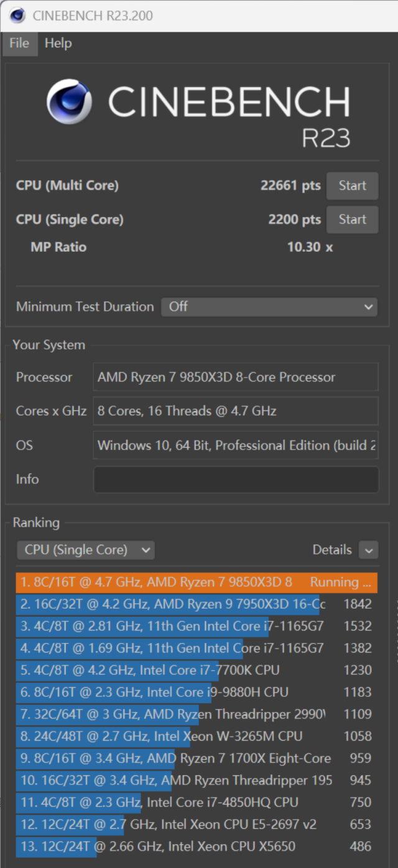Start the CPU Single Core test
The height and width of the screenshot is (868, 398).
(353, 219)
